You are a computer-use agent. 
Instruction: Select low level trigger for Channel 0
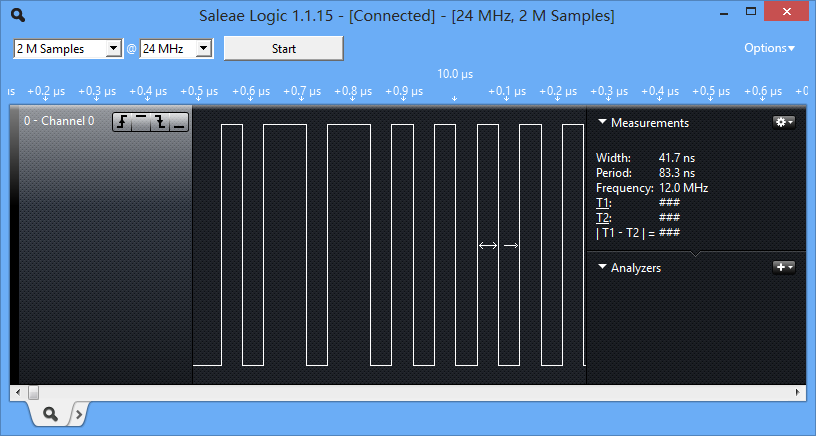tap(179, 122)
